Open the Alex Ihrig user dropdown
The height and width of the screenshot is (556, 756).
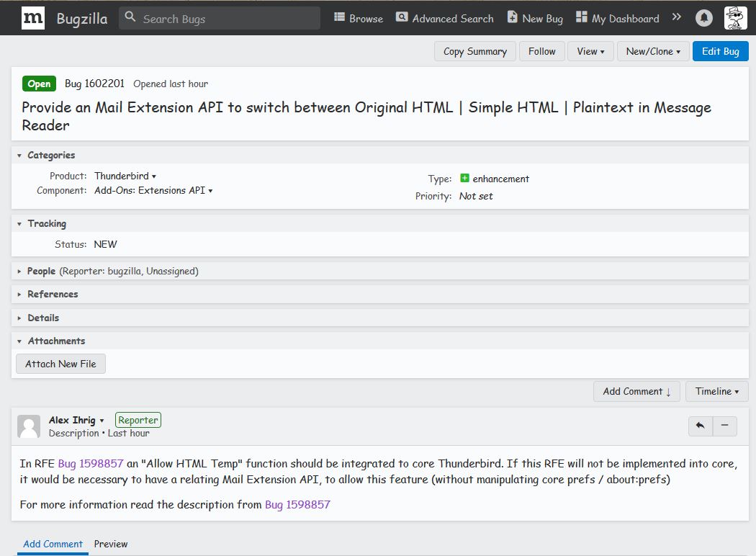[76, 420]
